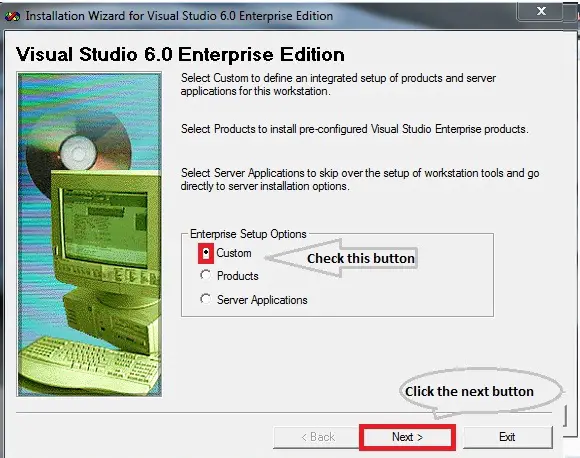The width and height of the screenshot is (580, 458).
Task: Choose the Products radio button
Action: [205, 275]
